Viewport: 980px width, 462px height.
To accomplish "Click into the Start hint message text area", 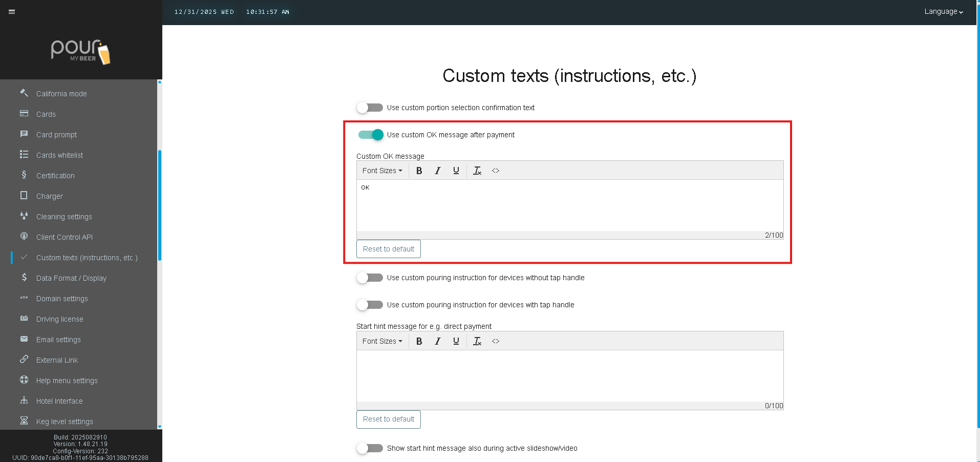I will [x=569, y=375].
